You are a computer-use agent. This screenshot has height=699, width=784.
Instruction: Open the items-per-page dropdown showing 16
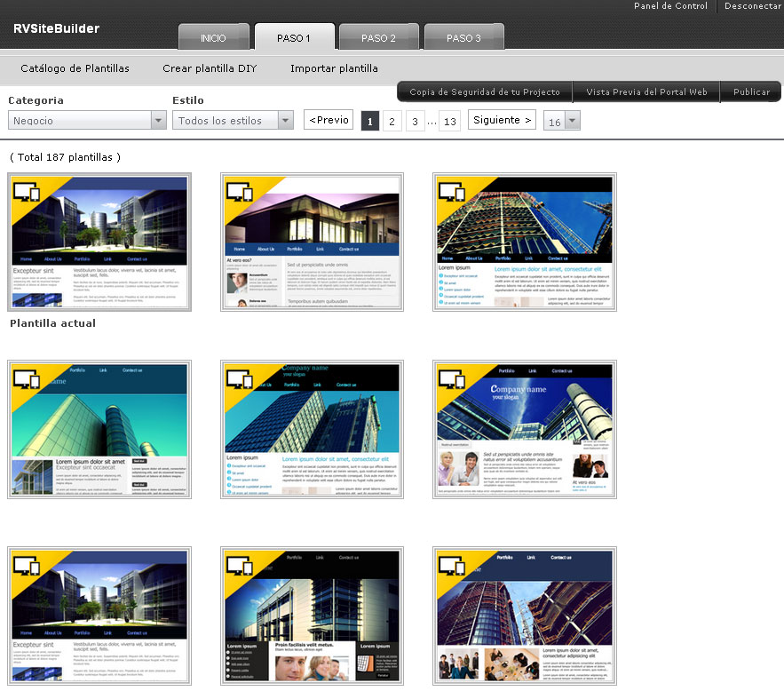[562, 121]
